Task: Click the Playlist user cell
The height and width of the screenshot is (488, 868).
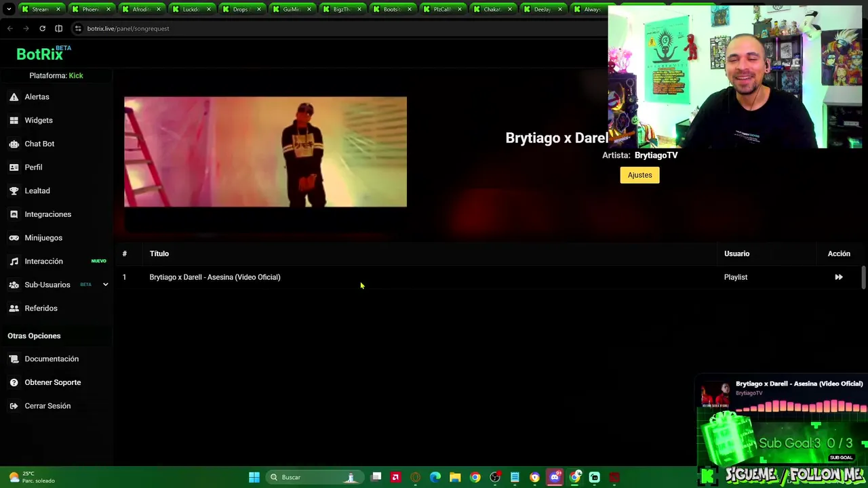Action: [736, 277]
